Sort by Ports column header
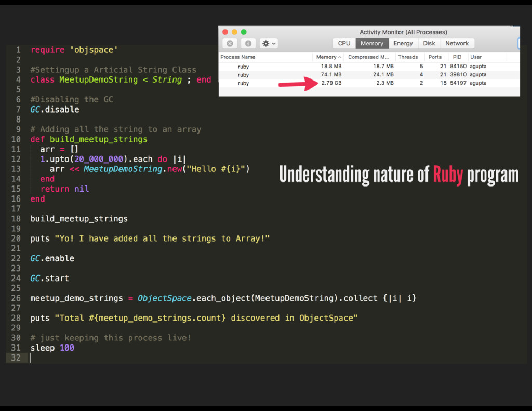The width and height of the screenshot is (532, 411). (436, 57)
